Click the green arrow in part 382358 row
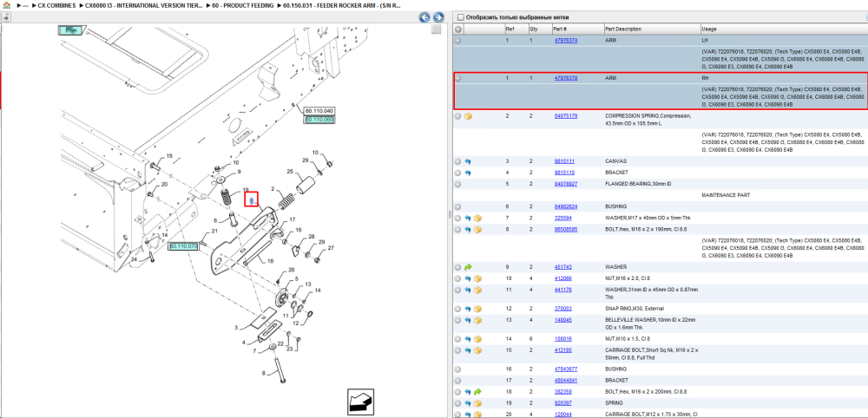Image resolution: width=868 pixels, height=418 pixels. (x=477, y=391)
